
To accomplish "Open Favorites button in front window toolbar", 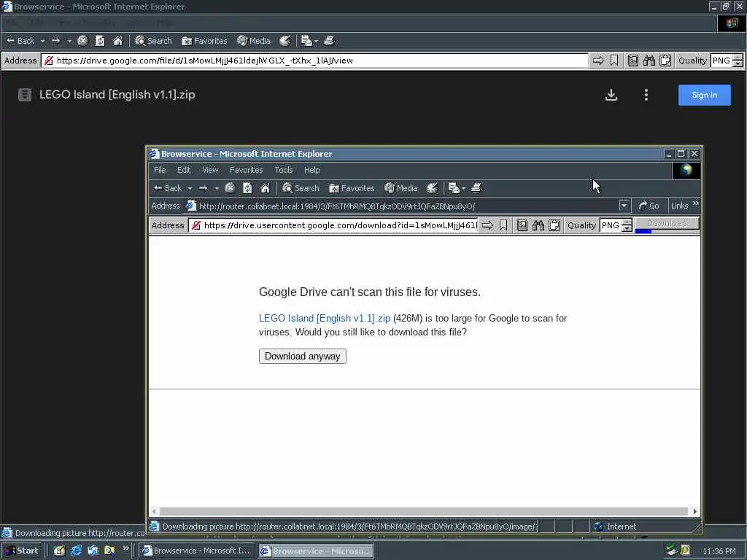I will pyautogui.click(x=352, y=188).
